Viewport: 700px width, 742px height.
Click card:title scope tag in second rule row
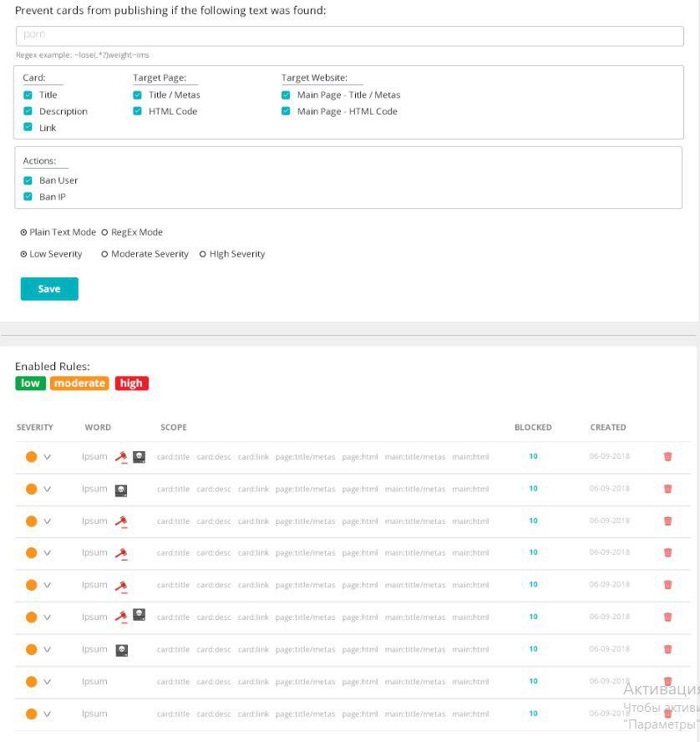point(173,489)
